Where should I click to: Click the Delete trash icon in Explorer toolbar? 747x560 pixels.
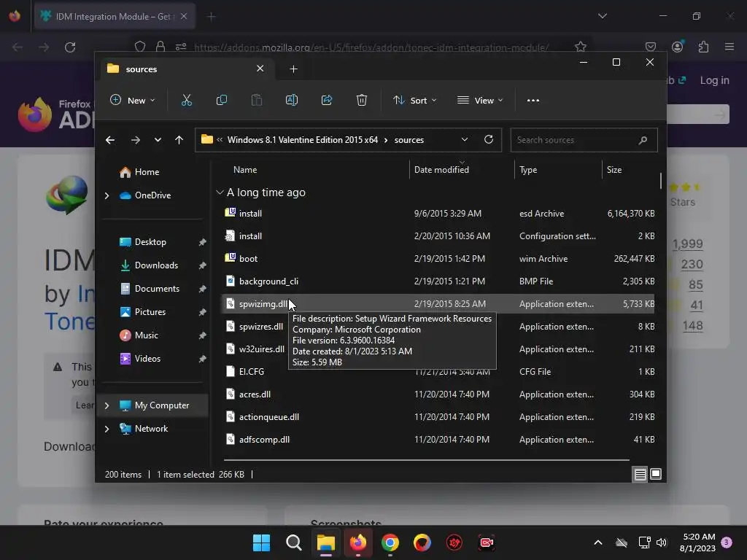pyautogui.click(x=362, y=100)
